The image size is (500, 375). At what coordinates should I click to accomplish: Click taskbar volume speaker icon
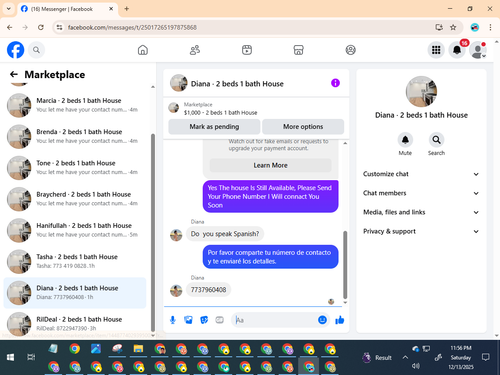pyautogui.click(x=415, y=366)
